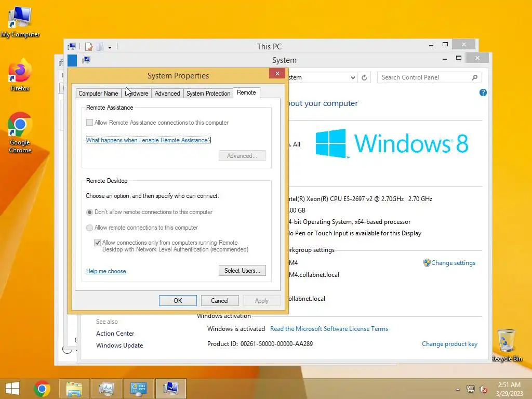The image size is (532, 399).
Task: Open Windows Update under See also
Action: [119, 345]
